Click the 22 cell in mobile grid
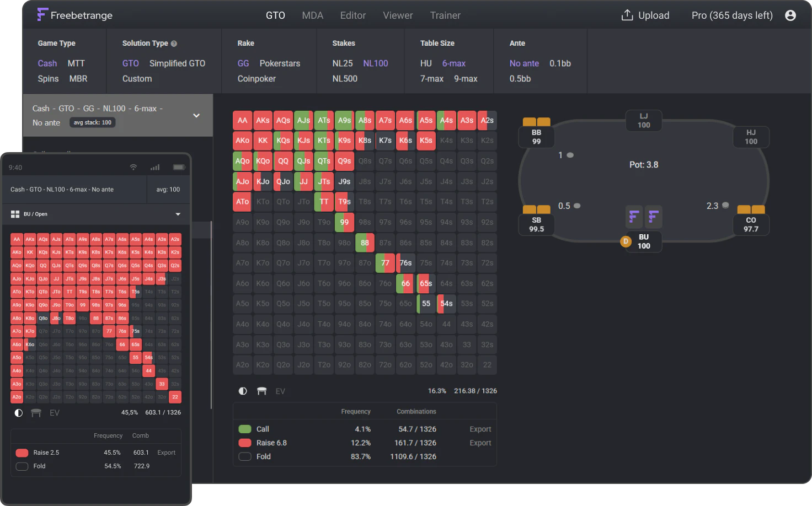The width and height of the screenshot is (812, 506). pos(175,397)
